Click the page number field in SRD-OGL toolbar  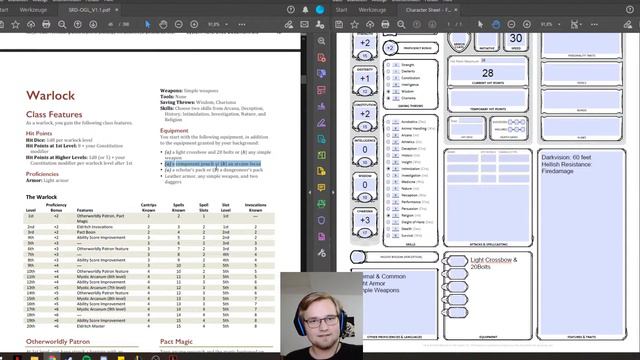pyautogui.click(x=111, y=24)
